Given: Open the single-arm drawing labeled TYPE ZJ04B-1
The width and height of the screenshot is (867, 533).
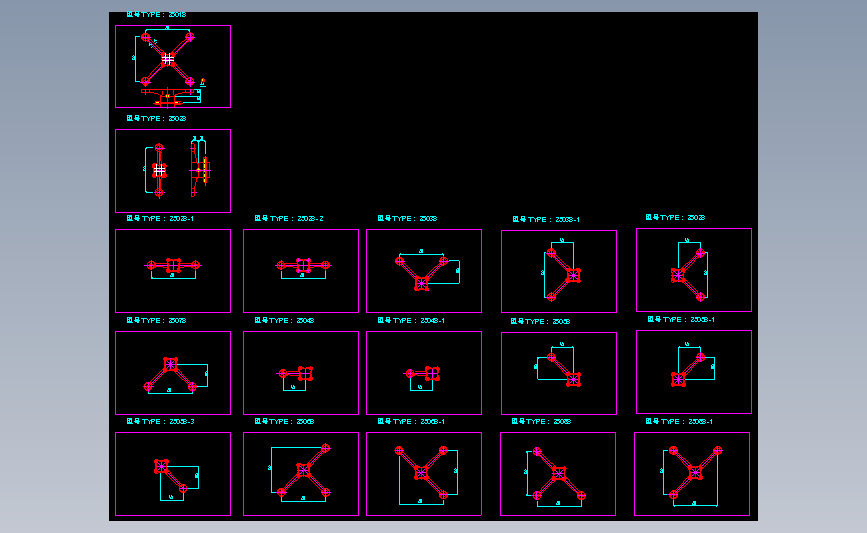Looking at the screenshot, I should coord(424,373).
